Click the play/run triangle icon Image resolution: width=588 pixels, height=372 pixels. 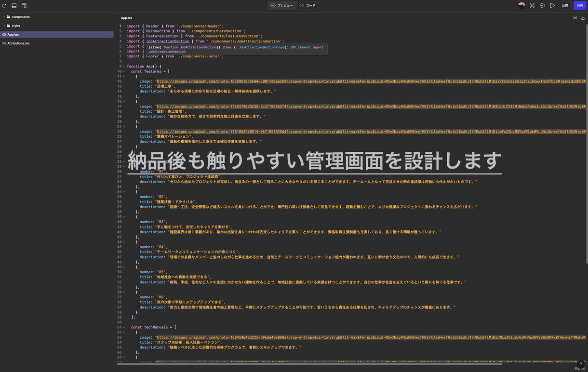[x=552, y=5]
